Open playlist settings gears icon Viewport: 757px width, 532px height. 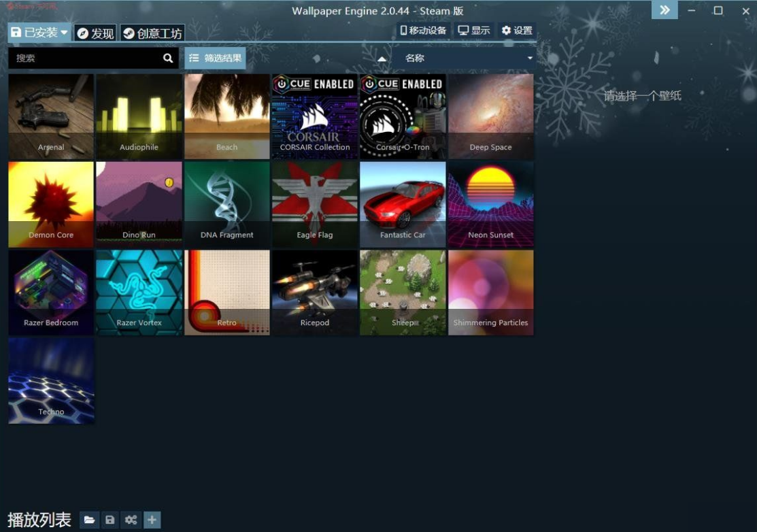(131, 520)
